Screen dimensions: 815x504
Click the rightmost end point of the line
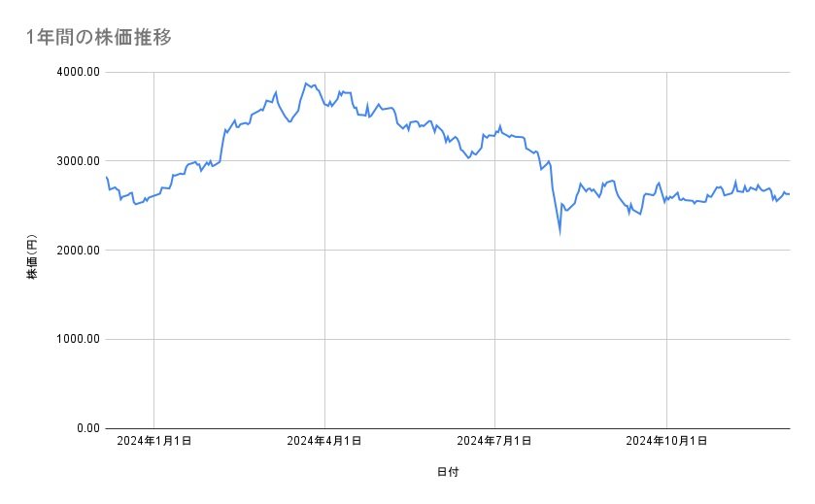(x=789, y=194)
